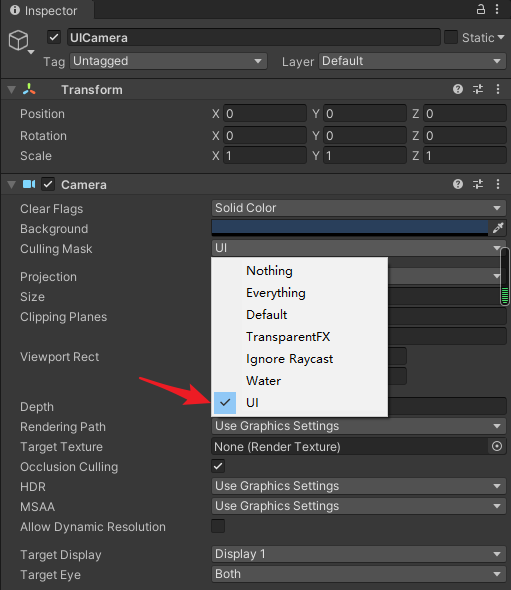Click the Position X field
Viewport: 511px width, 590px height.
265,113
